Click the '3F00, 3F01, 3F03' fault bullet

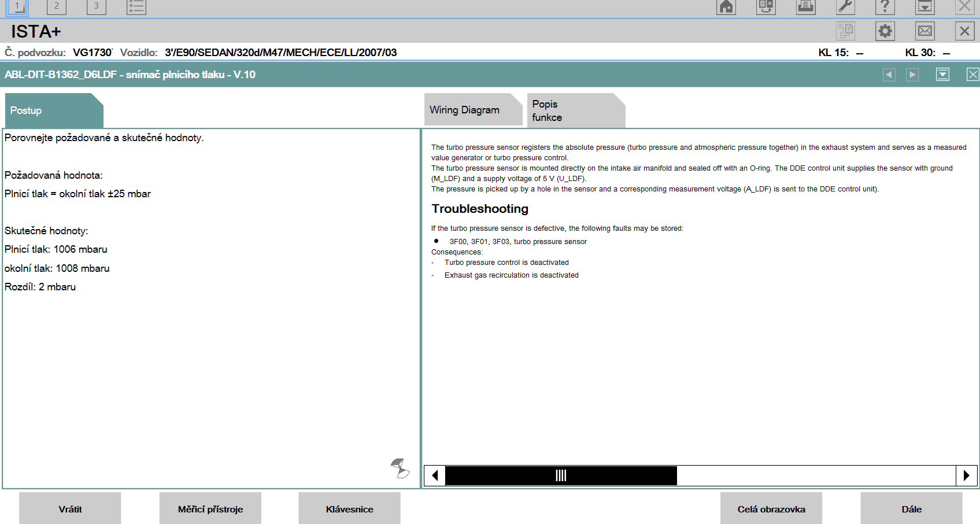tap(518, 242)
